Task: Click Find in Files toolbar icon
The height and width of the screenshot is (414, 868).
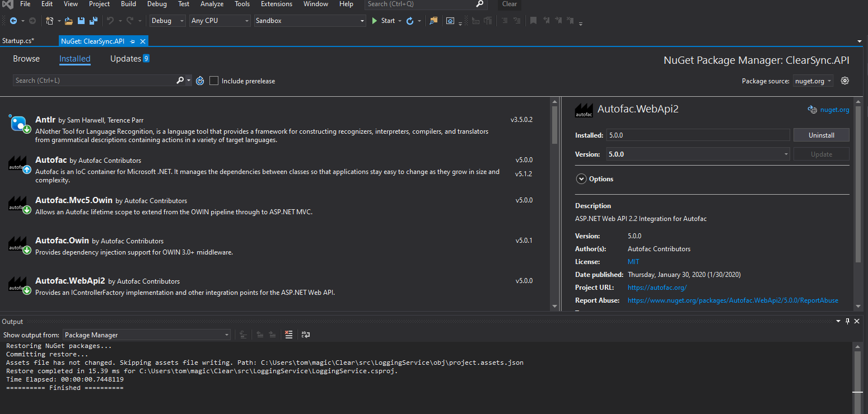Action: coord(433,21)
